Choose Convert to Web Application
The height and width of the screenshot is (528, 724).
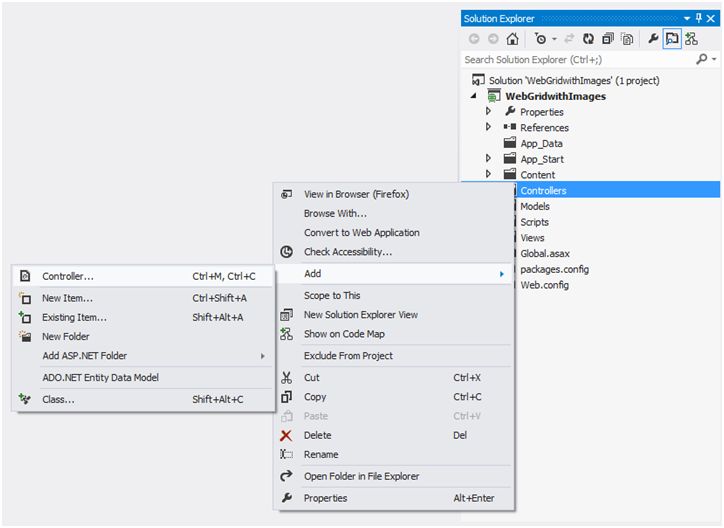click(393, 233)
